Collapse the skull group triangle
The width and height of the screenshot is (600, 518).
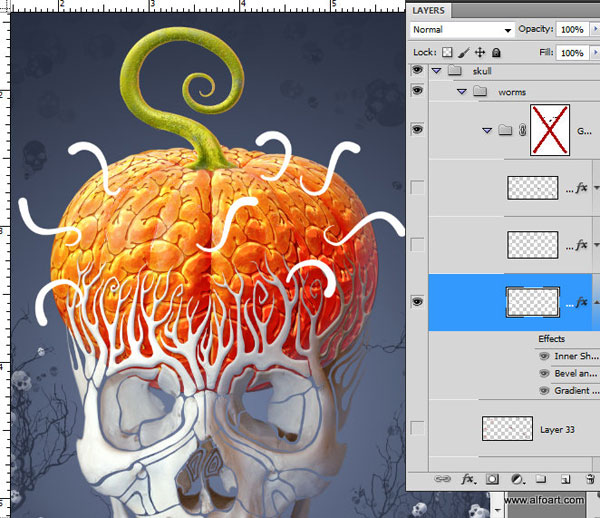tap(436, 71)
